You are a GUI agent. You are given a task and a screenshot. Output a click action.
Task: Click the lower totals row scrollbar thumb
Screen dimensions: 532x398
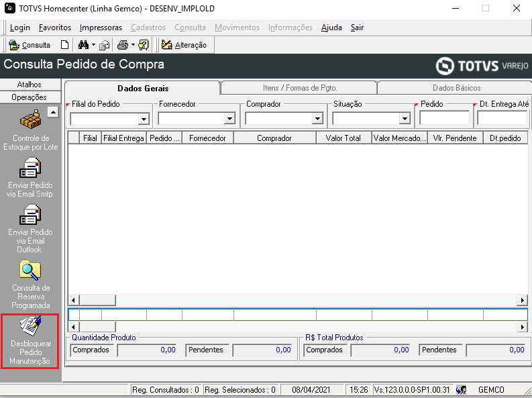click(x=98, y=327)
